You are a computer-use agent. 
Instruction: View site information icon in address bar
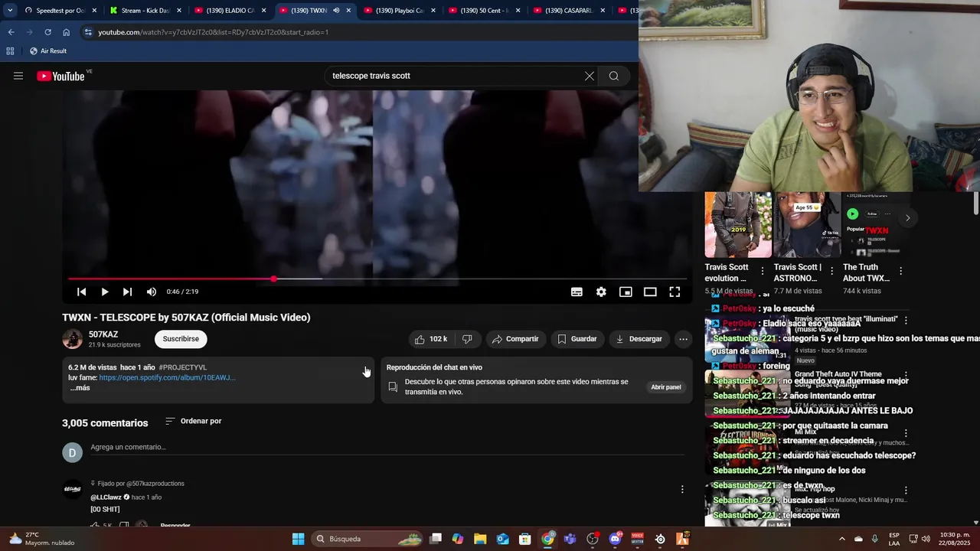[88, 32]
